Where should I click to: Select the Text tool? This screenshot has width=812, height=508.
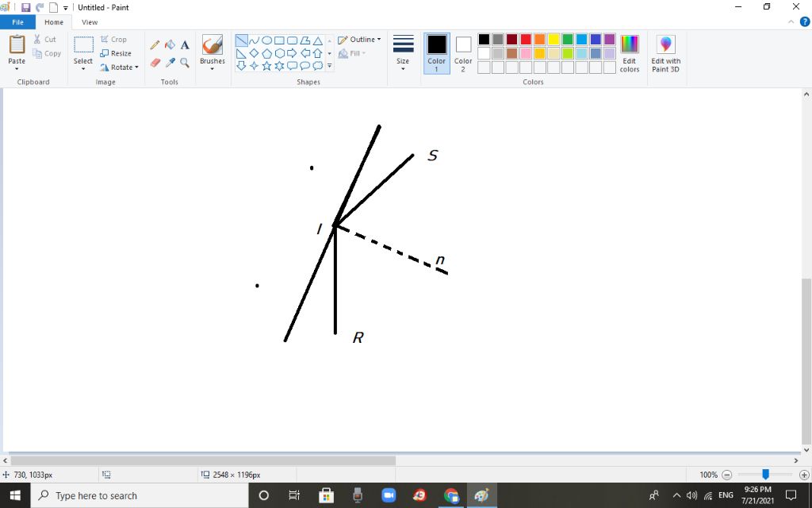tap(185, 45)
